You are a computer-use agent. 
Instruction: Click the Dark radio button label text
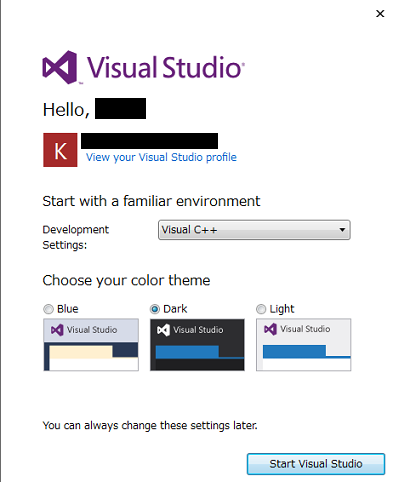coord(175,309)
